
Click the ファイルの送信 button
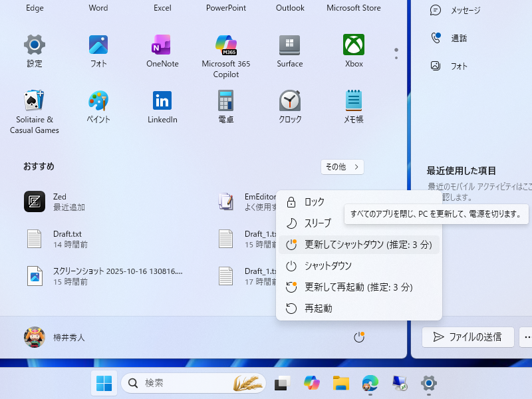[467, 337]
